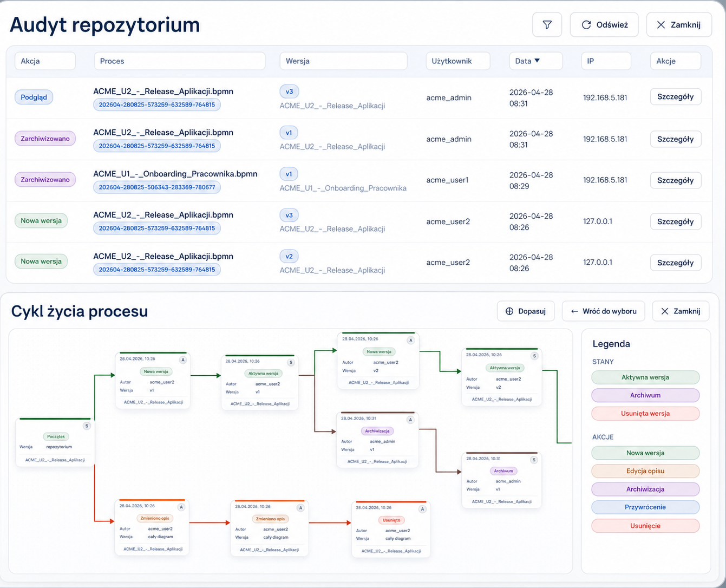Click the Nowa wersja badge in the v3 row

[x=41, y=220]
